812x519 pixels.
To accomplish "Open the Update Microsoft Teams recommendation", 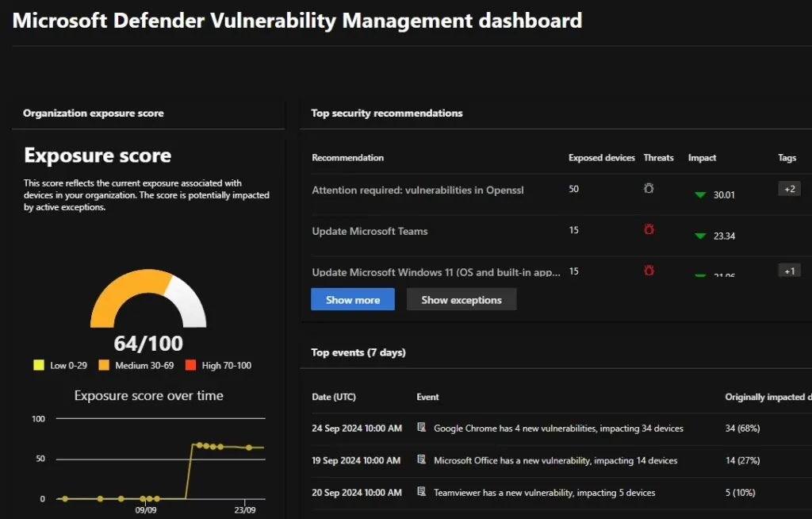I will click(370, 231).
